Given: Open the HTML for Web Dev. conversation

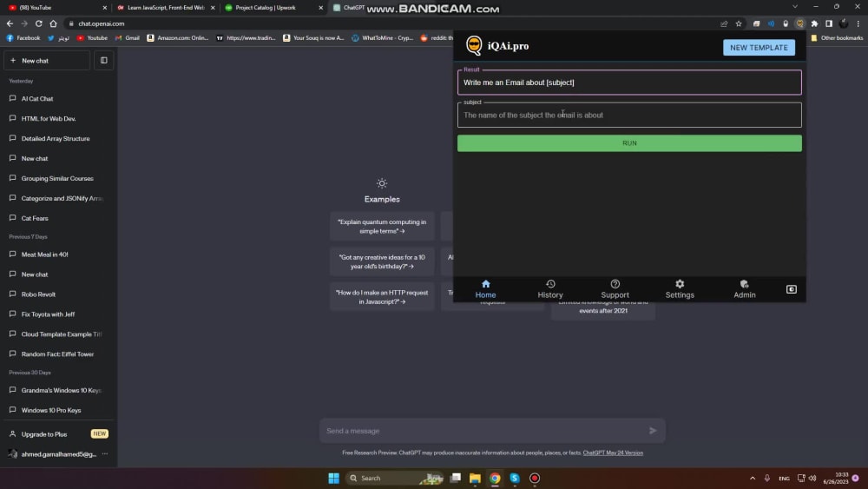Looking at the screenshot, I should click(x=58, y=118).
